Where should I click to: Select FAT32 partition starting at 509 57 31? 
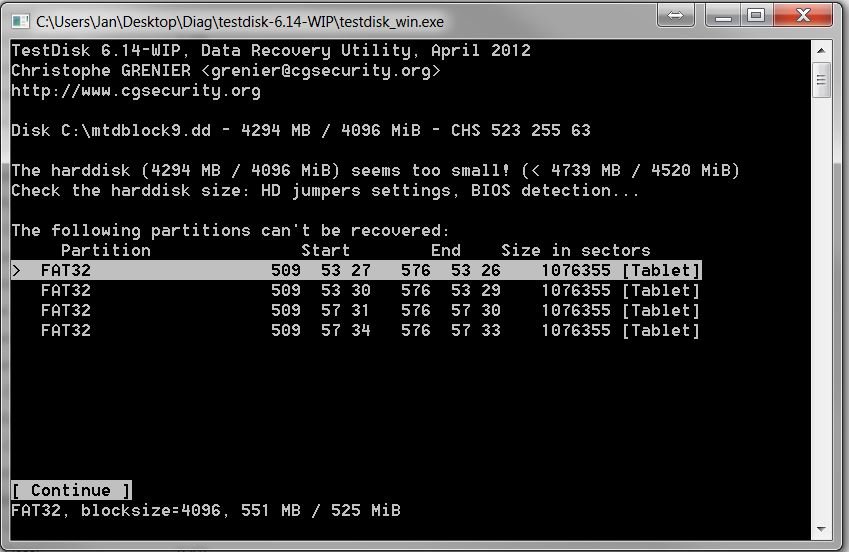(x=356, y=310)
